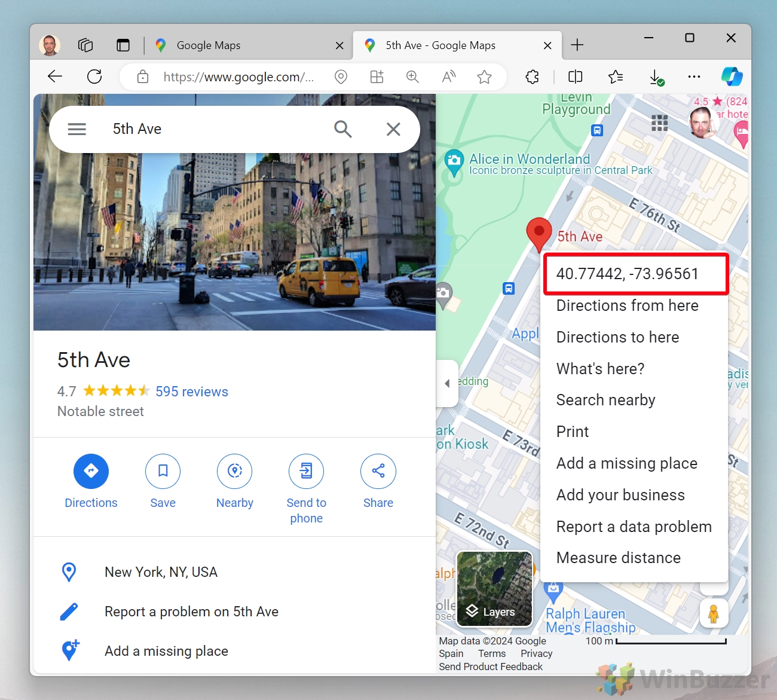Search Nearby 5th Ave

point(235,482)
